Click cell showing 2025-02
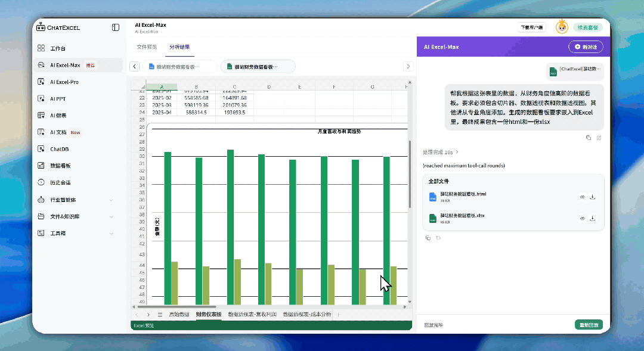 [x=162, y=98]
